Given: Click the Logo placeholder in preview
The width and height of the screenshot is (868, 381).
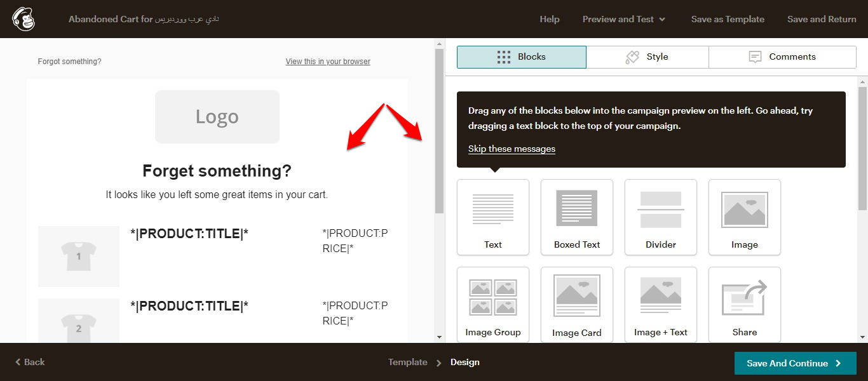Looking at the screenshot, I should click(x=217, y=117).
